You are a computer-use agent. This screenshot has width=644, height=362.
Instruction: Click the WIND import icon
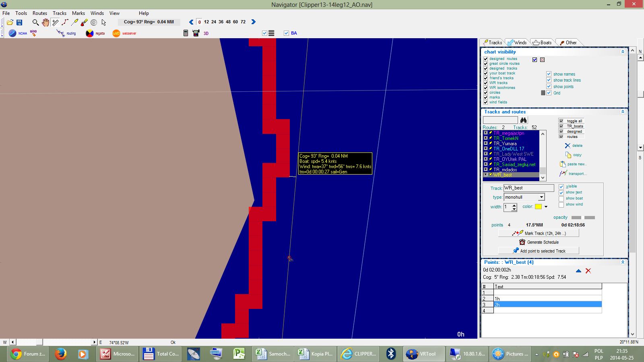point(33,33)
